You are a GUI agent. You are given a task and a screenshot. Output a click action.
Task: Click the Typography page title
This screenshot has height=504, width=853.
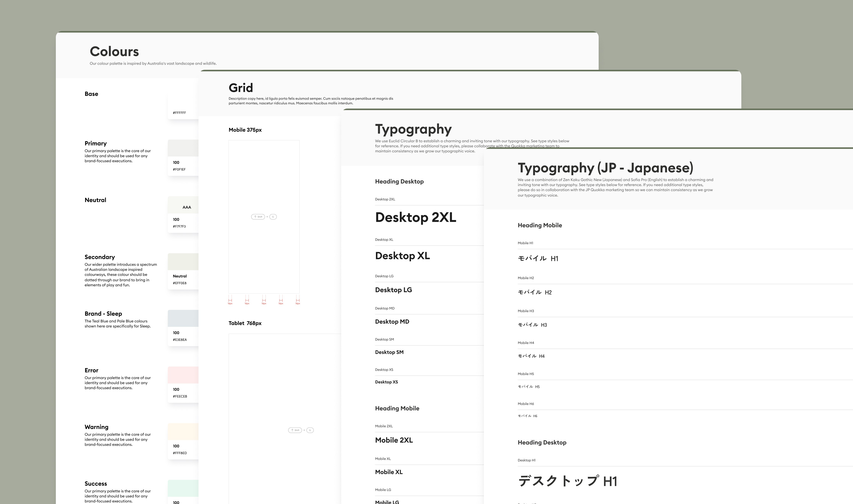click(413, 129)
